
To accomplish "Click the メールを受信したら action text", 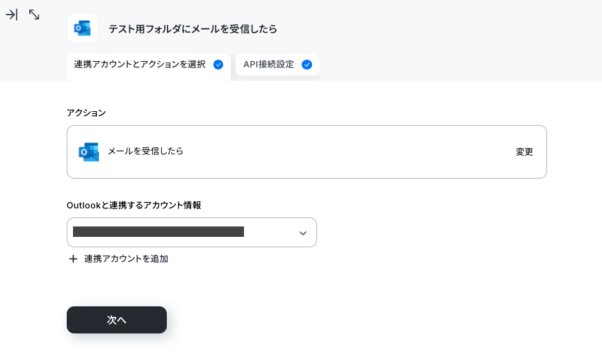I will click(x=145, y=151).
